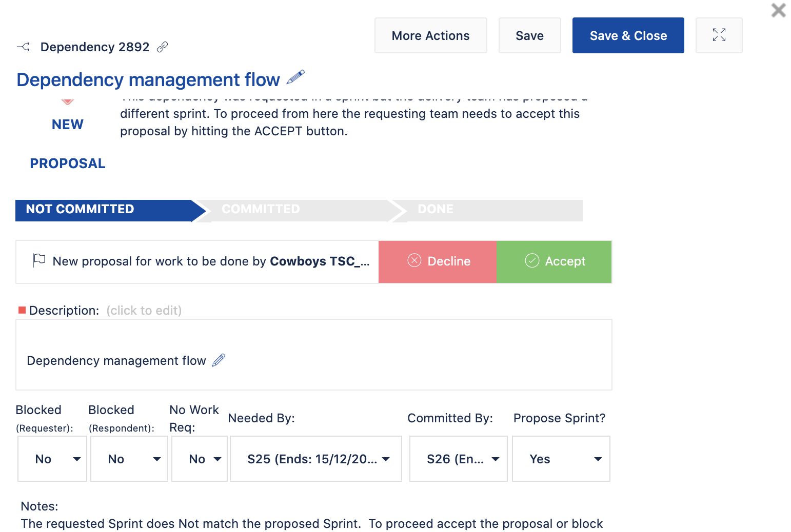791x532 pixels.
Task: Click the red warning arrow above NEW
Action: click(x=67, y=100)
